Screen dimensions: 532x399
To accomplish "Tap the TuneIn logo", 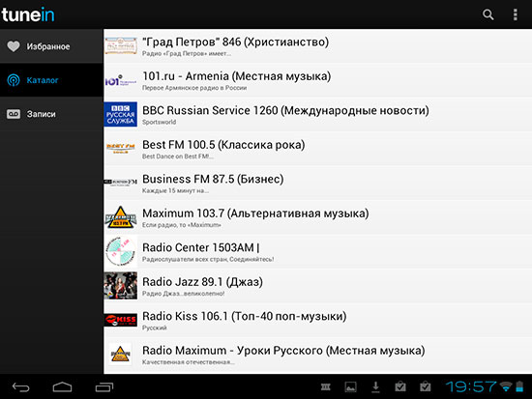I will coord(28,14).
